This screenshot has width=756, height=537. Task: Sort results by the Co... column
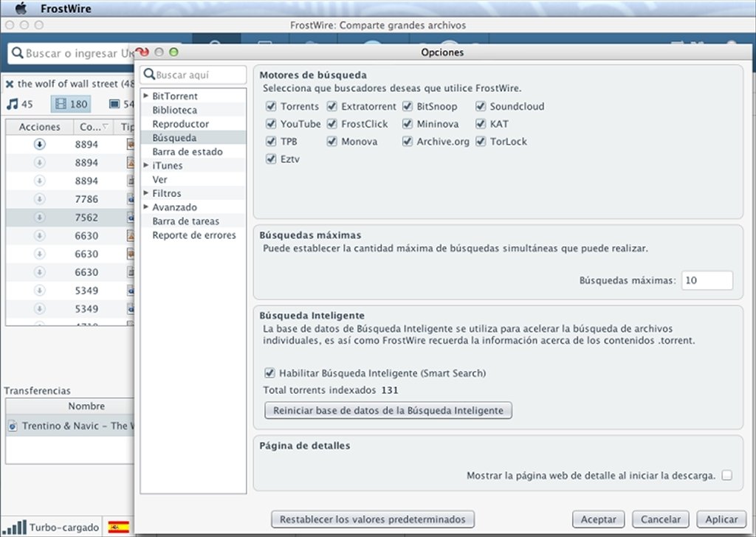(x=93, y=127)
